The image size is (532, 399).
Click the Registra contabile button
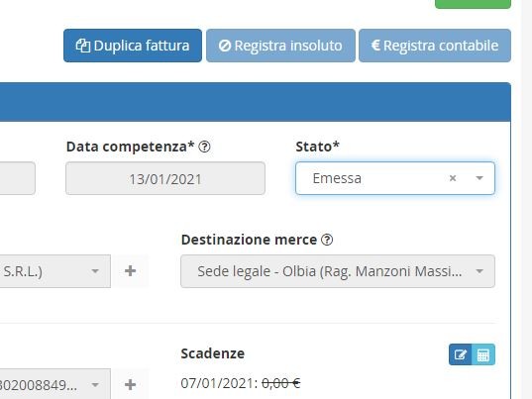(435, 46)
